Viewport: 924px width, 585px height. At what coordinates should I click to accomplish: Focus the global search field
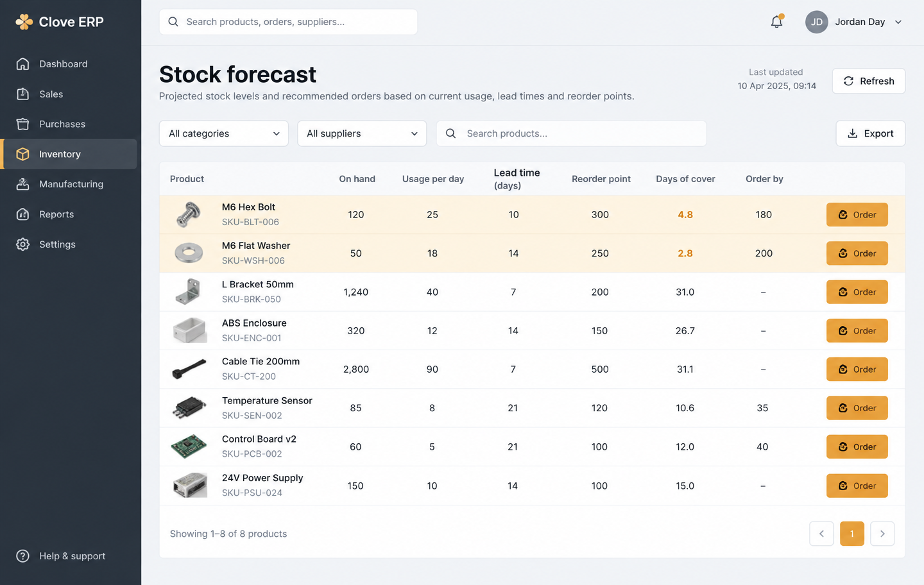point(288,22)
